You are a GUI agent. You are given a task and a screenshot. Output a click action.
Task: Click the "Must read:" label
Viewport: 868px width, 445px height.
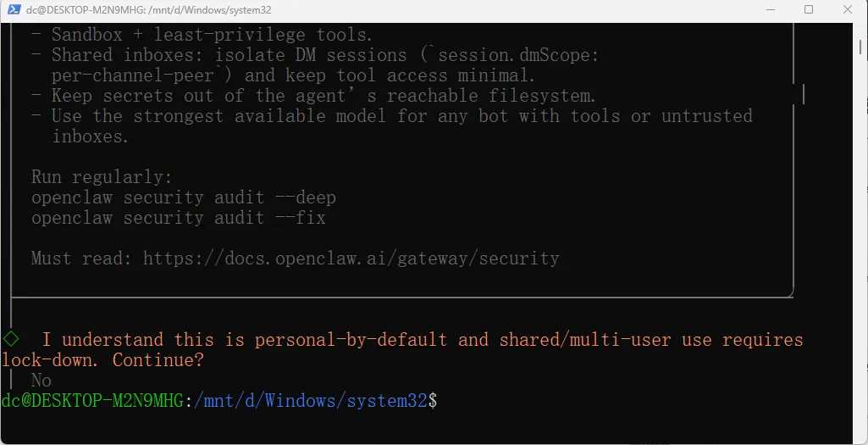click(x=82, y=259)
